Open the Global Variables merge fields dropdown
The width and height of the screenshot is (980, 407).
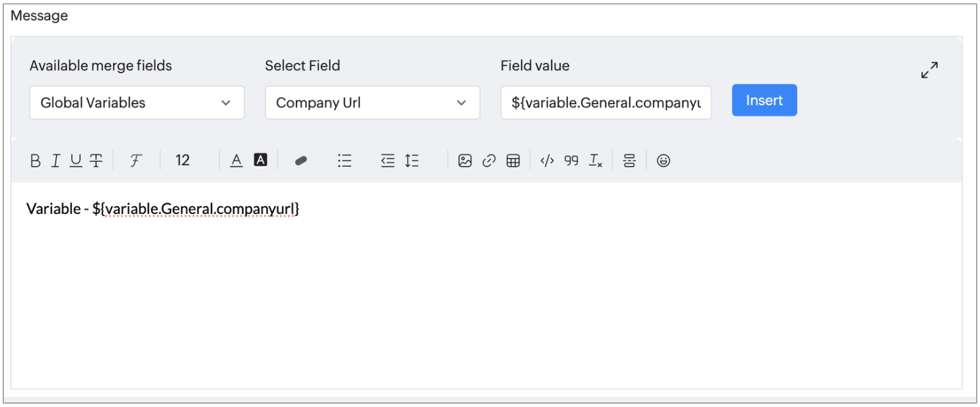pyautogui.click(x=137, y=102)
